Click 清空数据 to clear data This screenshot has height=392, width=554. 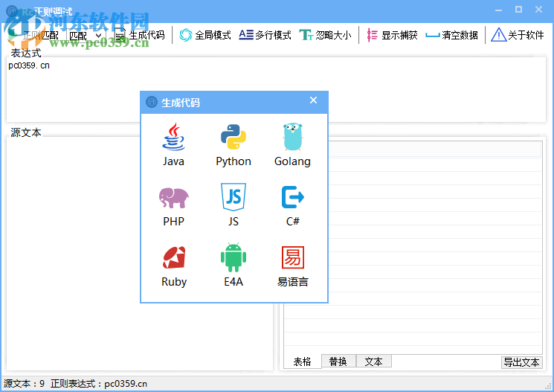[451, 35]
